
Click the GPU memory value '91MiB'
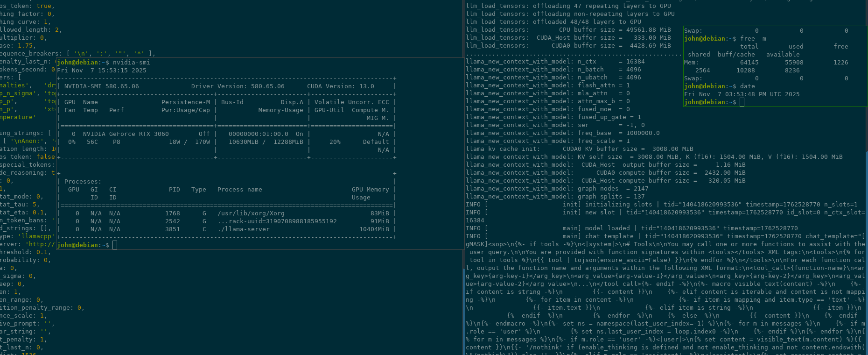click(380, 221)
